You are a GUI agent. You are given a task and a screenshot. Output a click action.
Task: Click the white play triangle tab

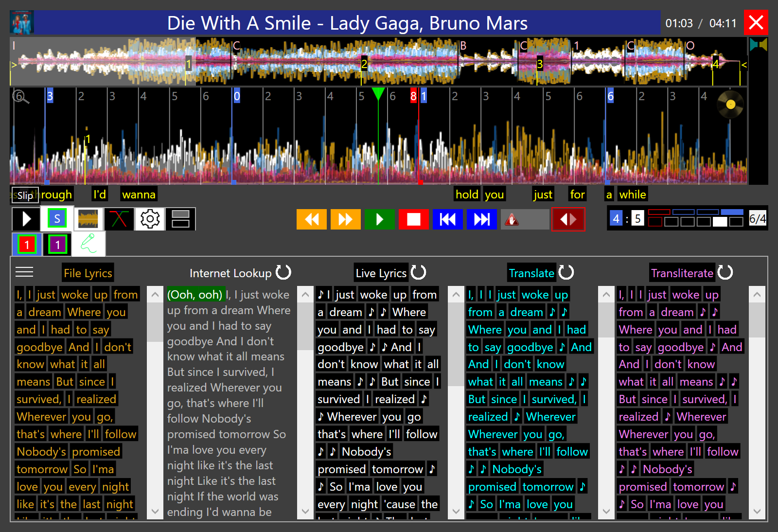[x=26, y=219]
